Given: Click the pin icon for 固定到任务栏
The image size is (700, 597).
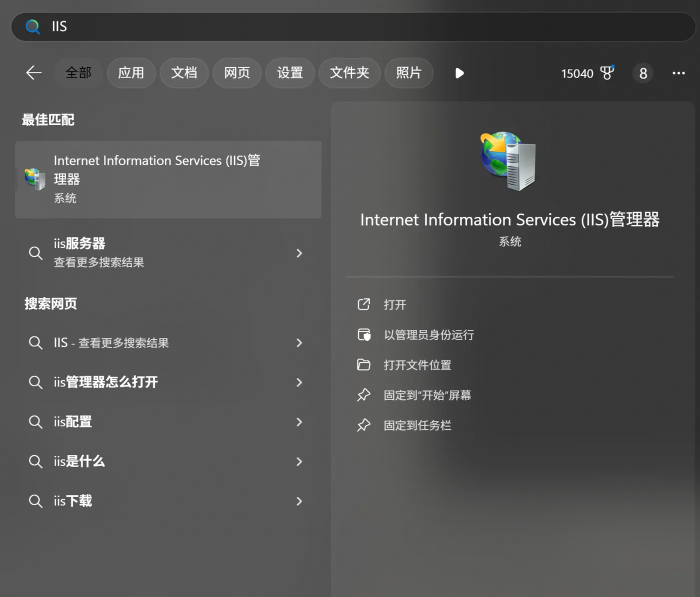Looking at the screenshot, I should [x=363, y=425].
